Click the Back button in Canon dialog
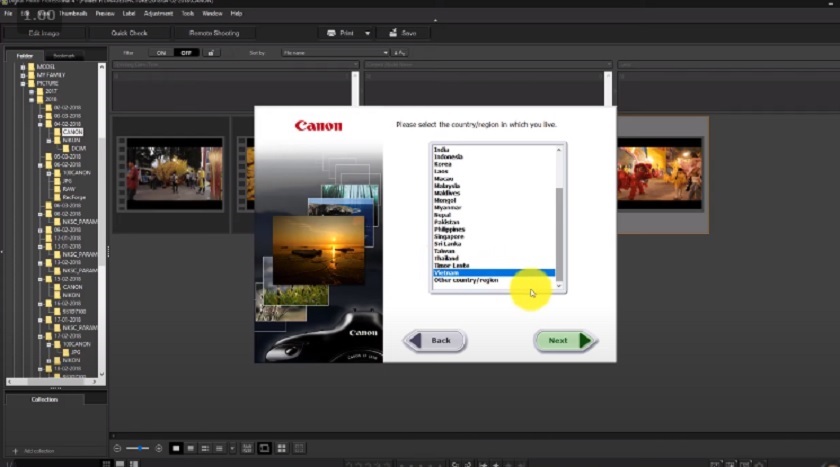The image size is (840, 467). [x=435, y=341]
